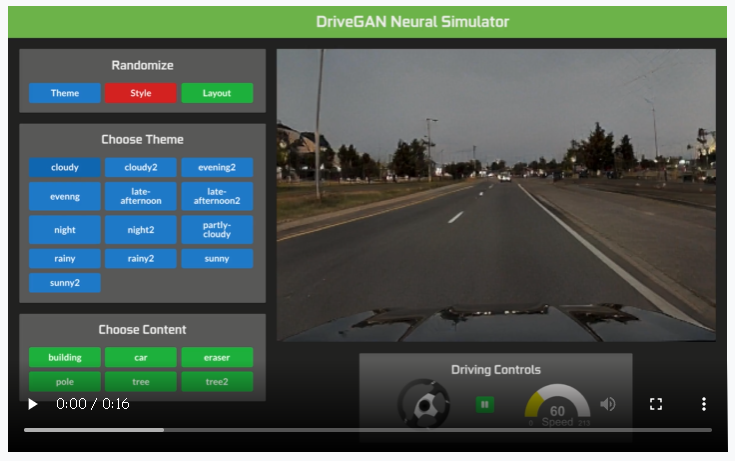Play the DriveGAN video

pyautogui.click(x=32, y=404)
